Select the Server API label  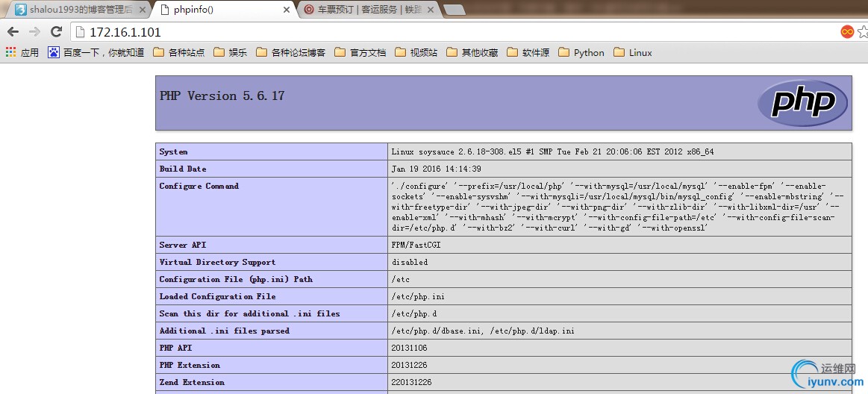[x=183, y=245]
